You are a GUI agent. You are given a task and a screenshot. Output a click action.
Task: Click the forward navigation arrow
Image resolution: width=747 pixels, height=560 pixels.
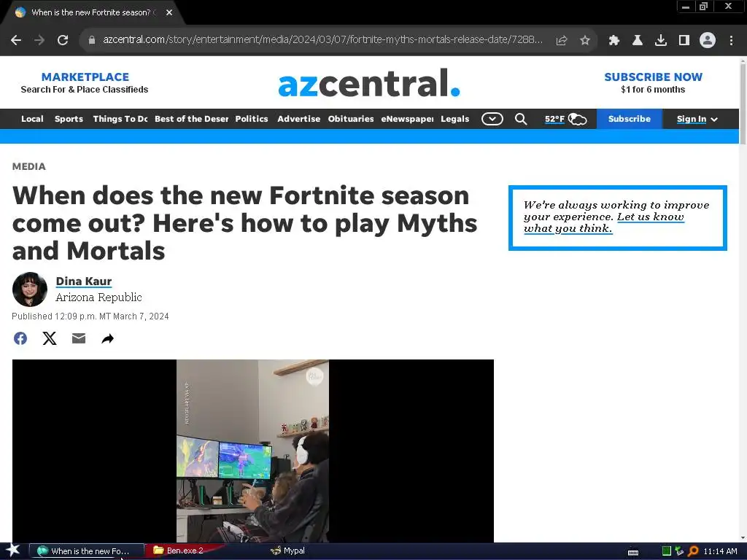pos(39,41)
